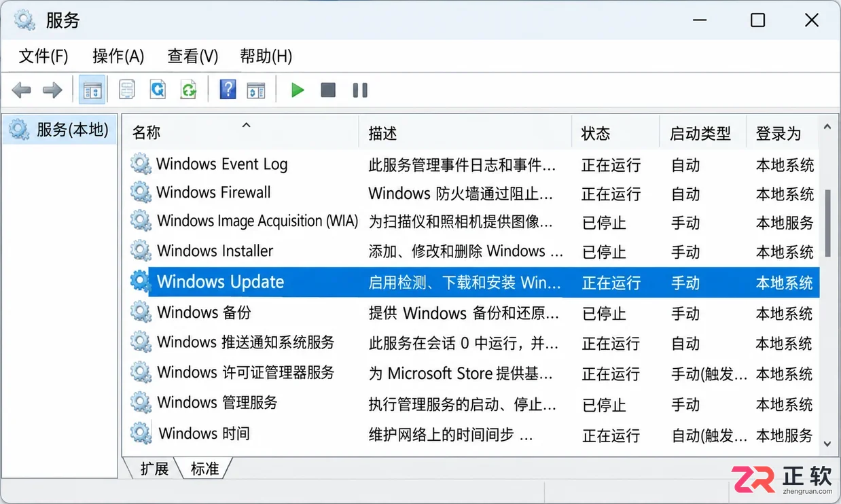The height and width of the screenshot is (504, 841).
Task: Click 自动 startup type in Windows Firewall row
Action: click(685, 194)
